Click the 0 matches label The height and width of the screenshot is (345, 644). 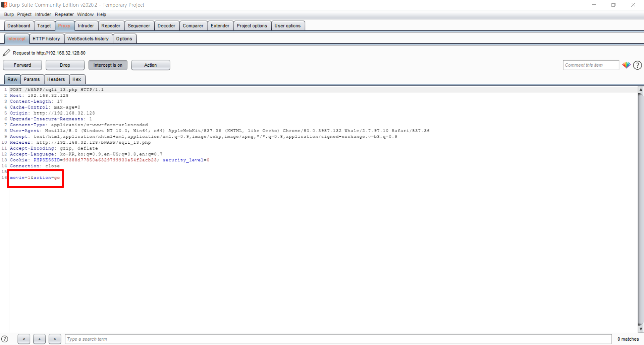click(x=628, y=339)
